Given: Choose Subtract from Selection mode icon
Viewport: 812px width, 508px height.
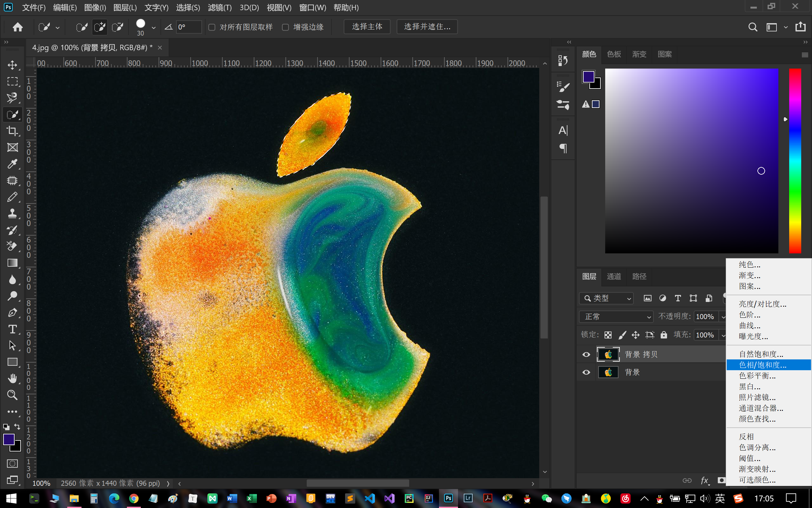Looking at the screenshot, I should click(x=117, y=27).
